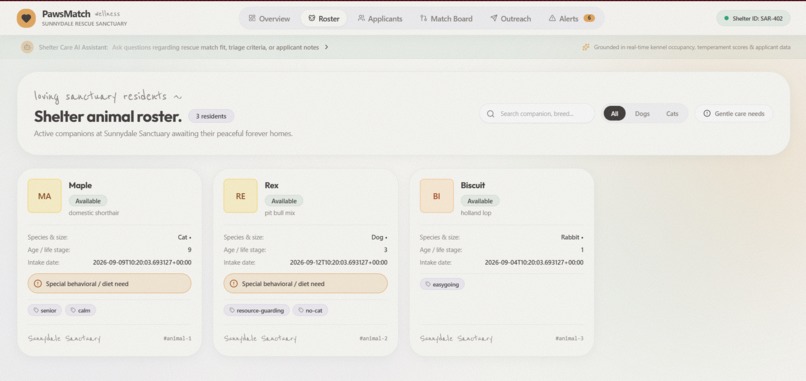806x381 pixels.
Task: Click the warning icon in Maple's need banner
Action: coord(38,283)
